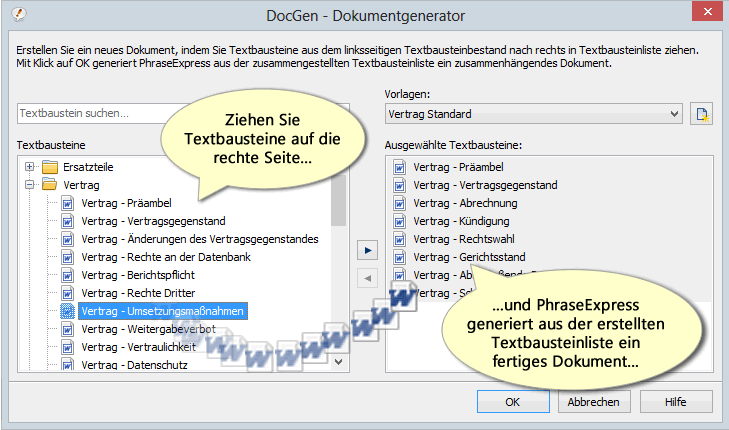Click the Vertrag folder icon
The image size is (729, 430).
49,185
